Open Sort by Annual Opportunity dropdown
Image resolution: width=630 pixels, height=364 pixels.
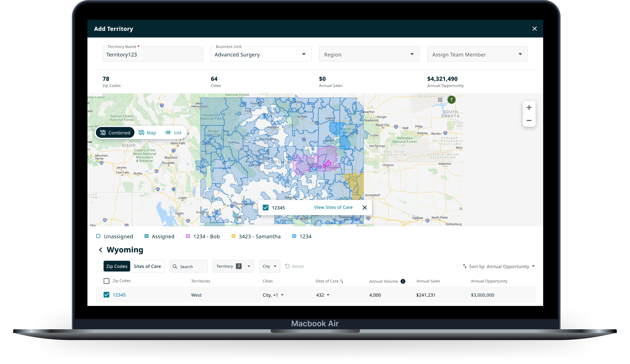499,266
